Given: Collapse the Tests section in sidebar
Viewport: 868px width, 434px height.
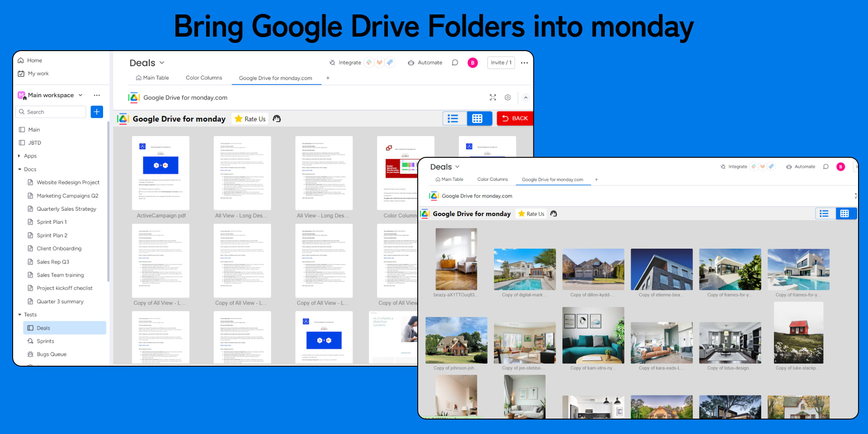Looking at the screenshot, I should coord(19,315).
